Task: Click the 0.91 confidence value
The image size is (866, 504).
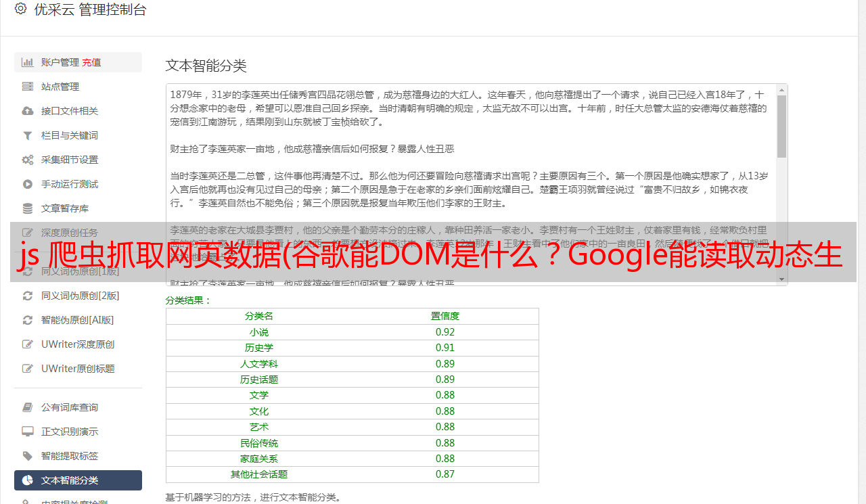Action: tap(445, 348)
